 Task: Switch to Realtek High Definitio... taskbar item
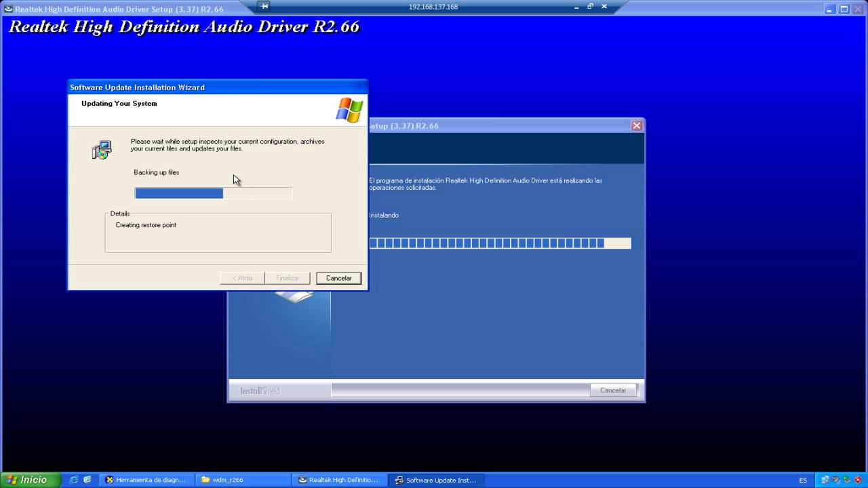[x=340, y=480]
